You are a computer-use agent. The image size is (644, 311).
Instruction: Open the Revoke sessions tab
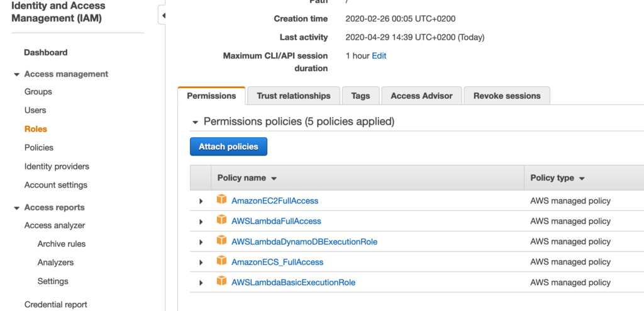point(507,96)
